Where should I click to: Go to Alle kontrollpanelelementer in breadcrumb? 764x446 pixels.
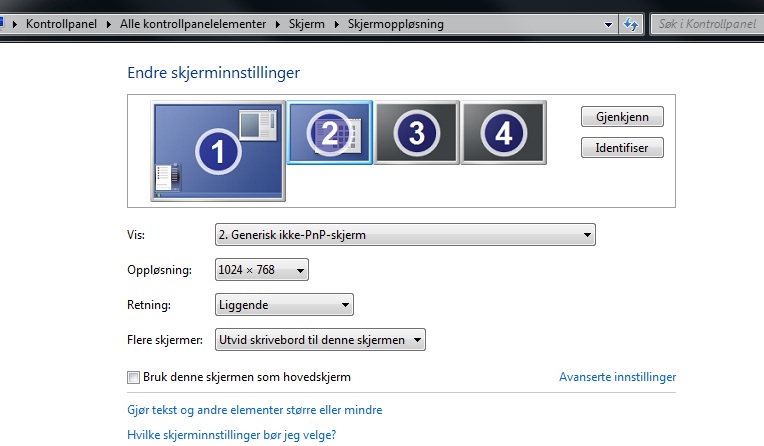point(193,24)
